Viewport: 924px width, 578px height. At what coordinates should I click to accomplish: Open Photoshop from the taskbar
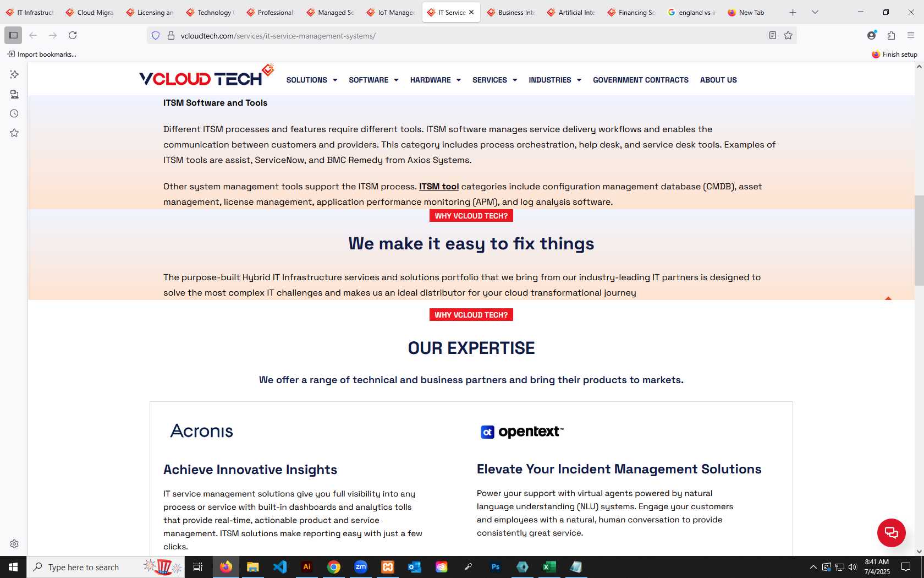(496, 567)
